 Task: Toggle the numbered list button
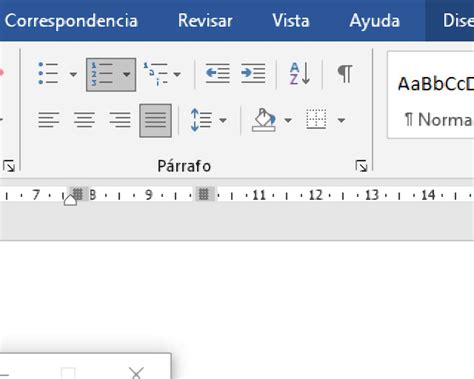pyautogui.click(x=101, y=74)
